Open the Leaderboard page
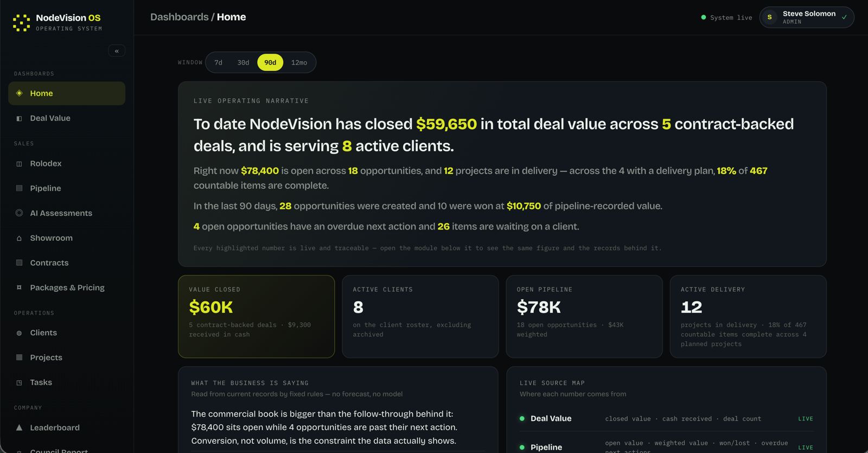 click(x=67, y=428)
